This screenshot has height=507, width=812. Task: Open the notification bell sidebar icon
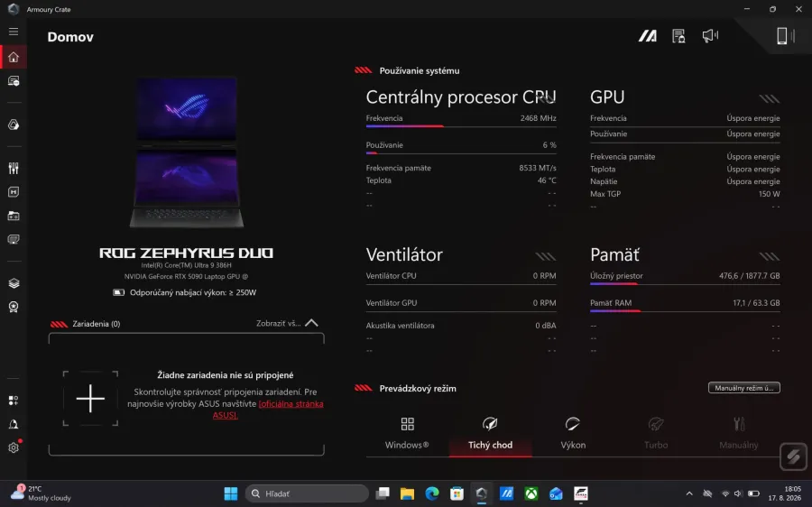[x=14, y=424]
